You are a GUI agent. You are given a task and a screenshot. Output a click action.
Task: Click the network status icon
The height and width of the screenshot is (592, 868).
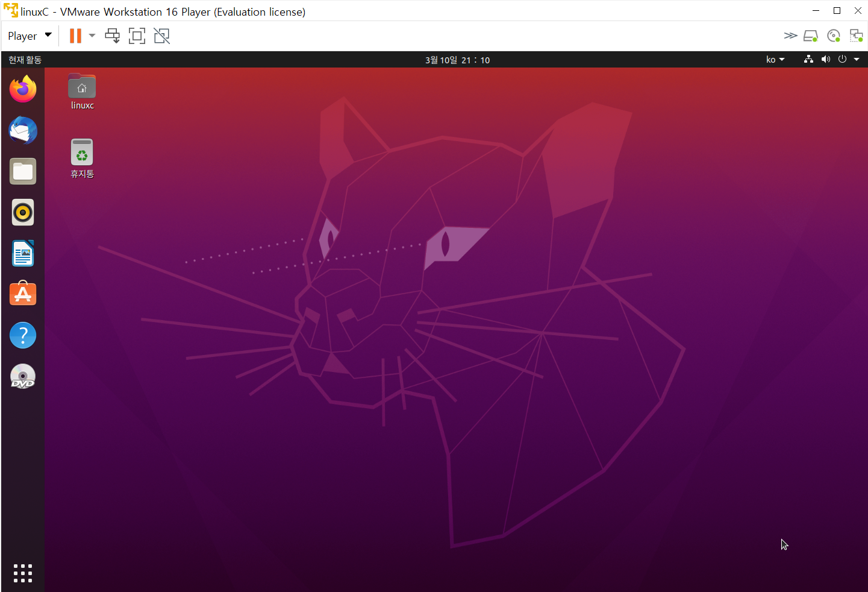[809, 59]
